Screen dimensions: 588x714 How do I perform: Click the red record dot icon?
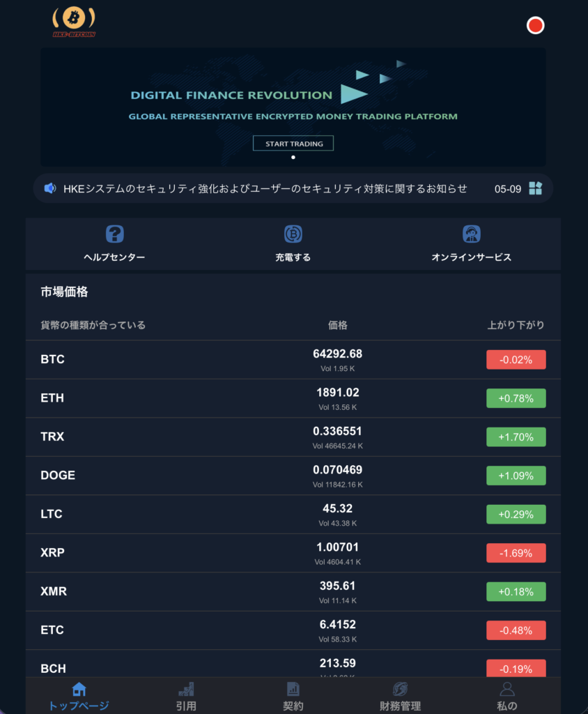coord(535,26)
